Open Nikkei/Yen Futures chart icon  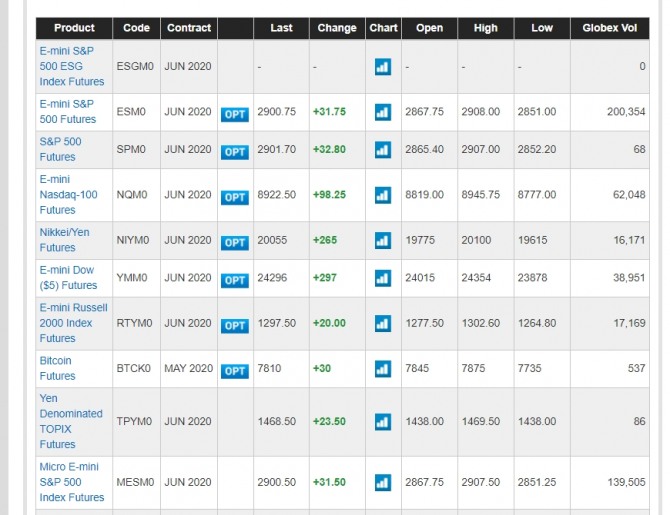click(x=382, y=241)
